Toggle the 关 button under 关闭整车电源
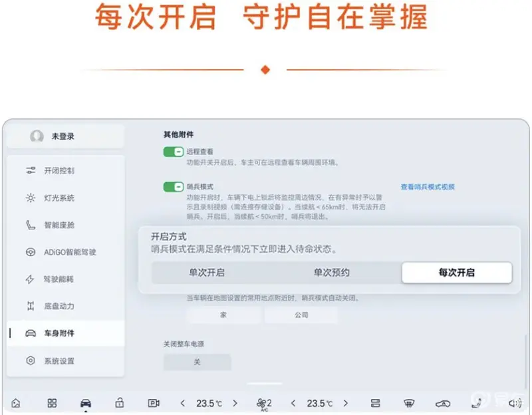The image size is (532, 415). coord(197,362)
